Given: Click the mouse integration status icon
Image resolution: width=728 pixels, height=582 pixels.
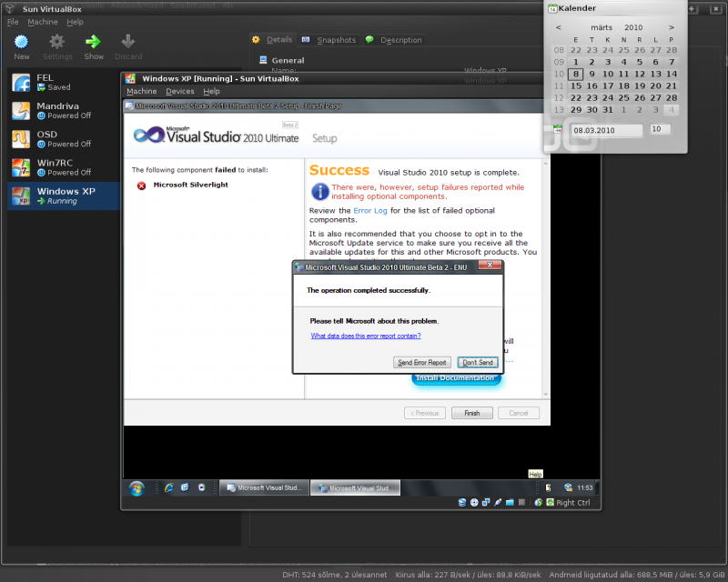Looking at the screenshot, I should (539, 502).
